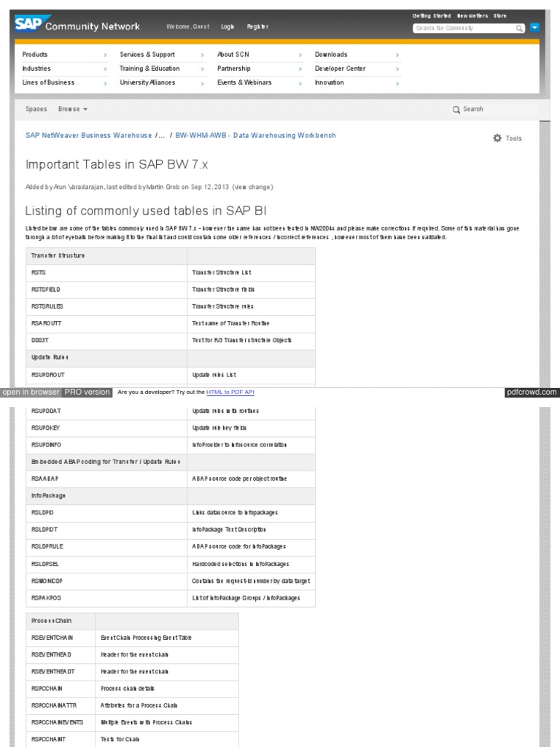This screenshot has width=560, height=747.
Task: Click the Developer Center arrow icon
Action: [x=397, y=69]
